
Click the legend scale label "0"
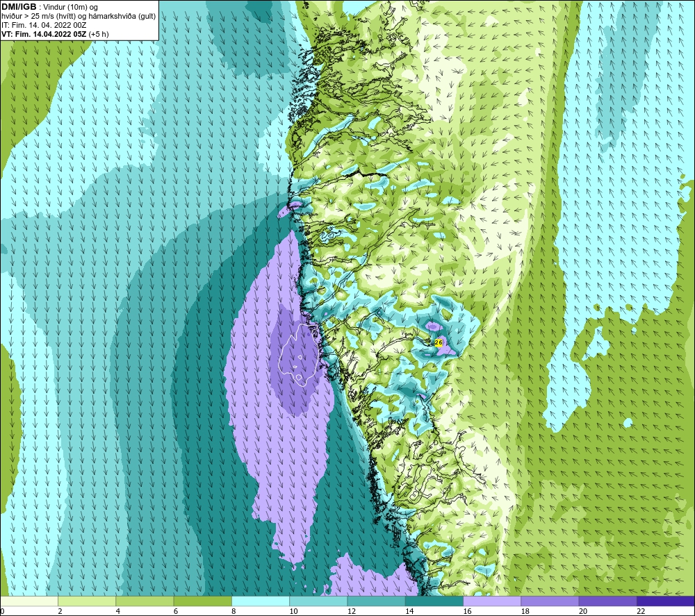click(3, 611)
